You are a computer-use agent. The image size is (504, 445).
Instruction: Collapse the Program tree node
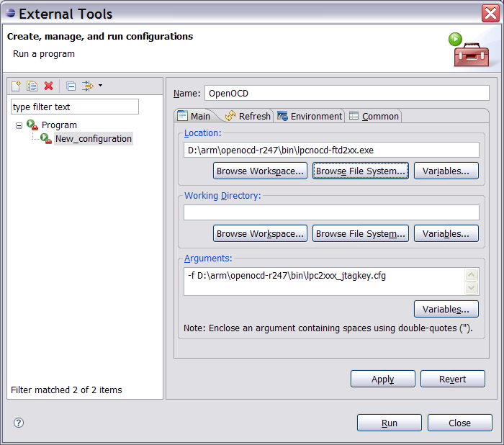(x=19, y=125)
